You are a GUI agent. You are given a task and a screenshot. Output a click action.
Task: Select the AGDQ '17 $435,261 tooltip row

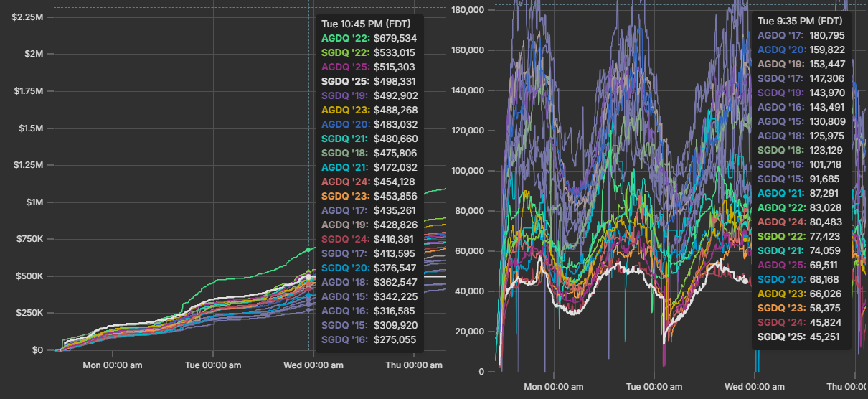coord(369,210)
